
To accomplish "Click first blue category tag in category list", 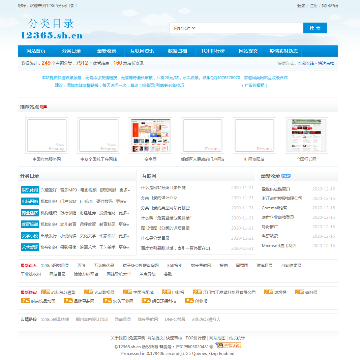I will (x=30, y=190).
